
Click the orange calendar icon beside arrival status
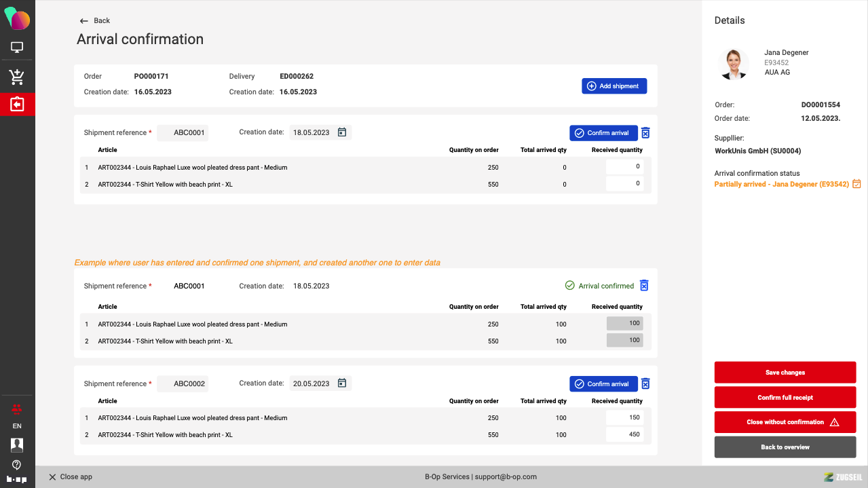coord(856,184)
